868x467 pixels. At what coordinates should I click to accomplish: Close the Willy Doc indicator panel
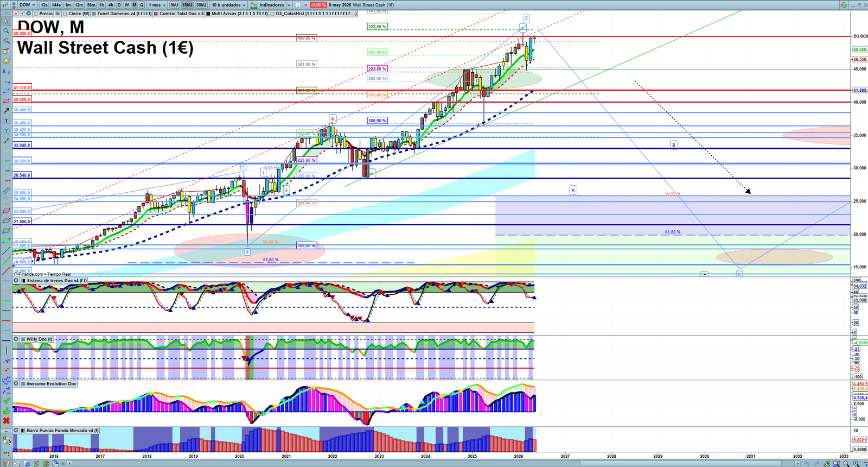[16, 339]
